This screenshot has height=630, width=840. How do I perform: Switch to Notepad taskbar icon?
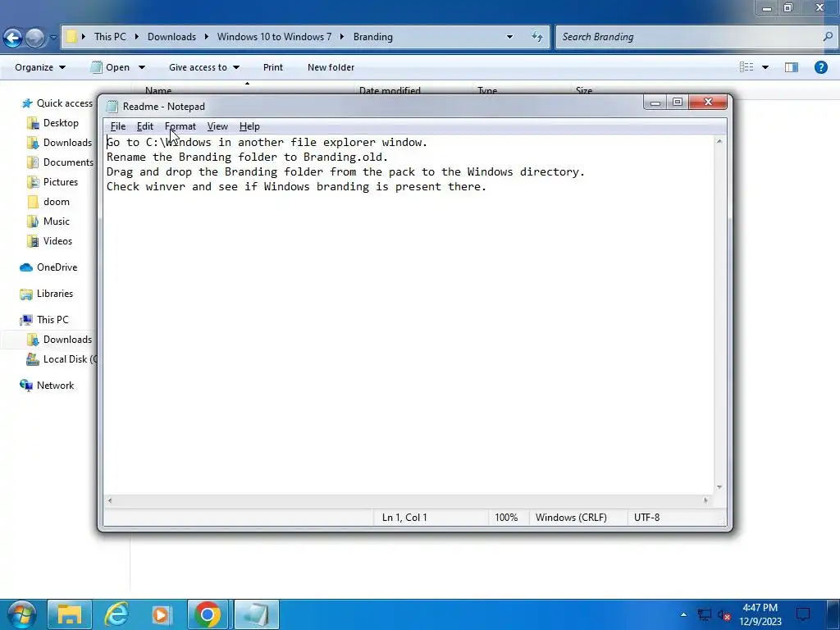(x=257, y=614)
